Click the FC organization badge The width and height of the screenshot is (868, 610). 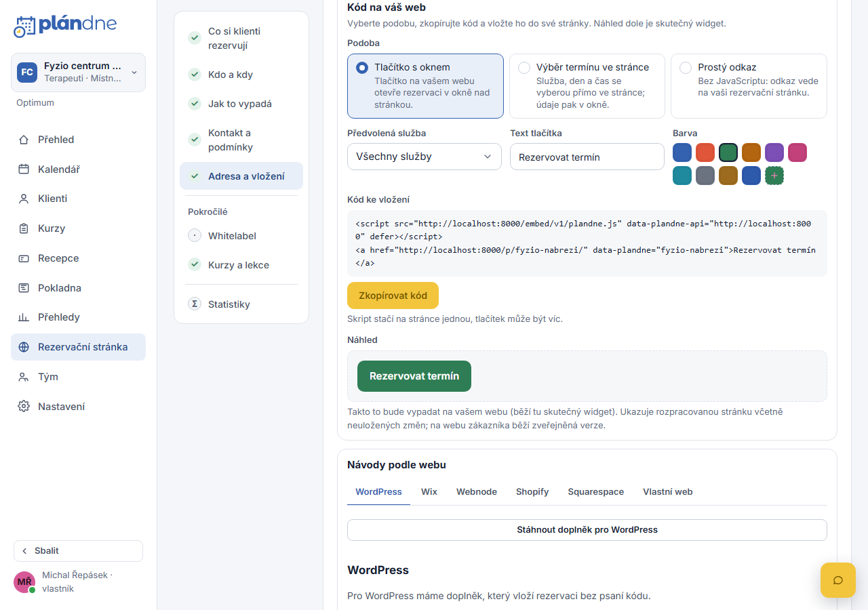[27, 73]
